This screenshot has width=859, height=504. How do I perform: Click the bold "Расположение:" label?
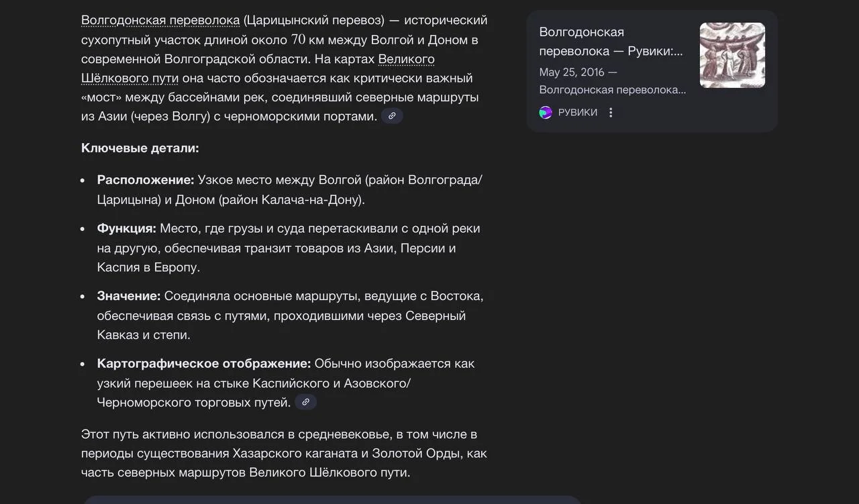146,180
